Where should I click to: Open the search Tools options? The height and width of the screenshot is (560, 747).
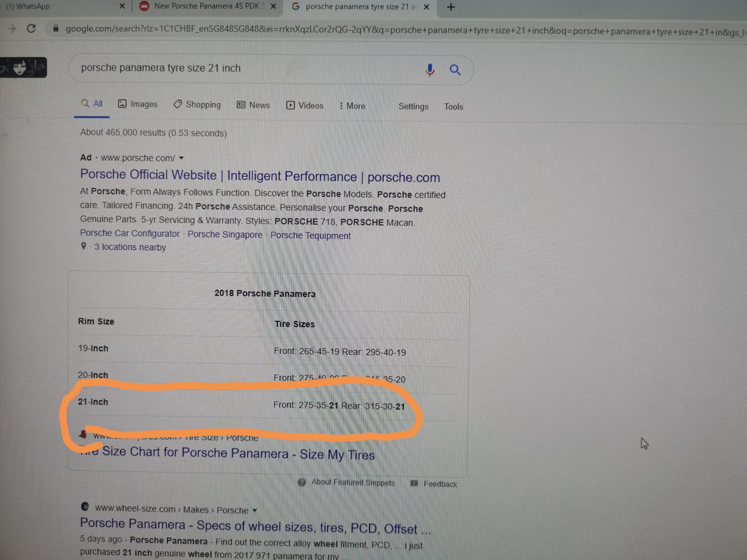[x=453, y=106]
